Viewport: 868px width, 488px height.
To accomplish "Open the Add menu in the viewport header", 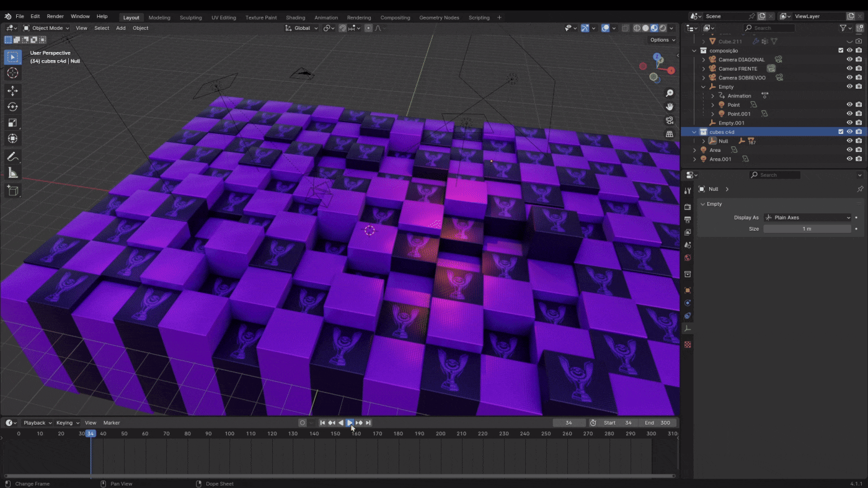I will coord(120,28).
